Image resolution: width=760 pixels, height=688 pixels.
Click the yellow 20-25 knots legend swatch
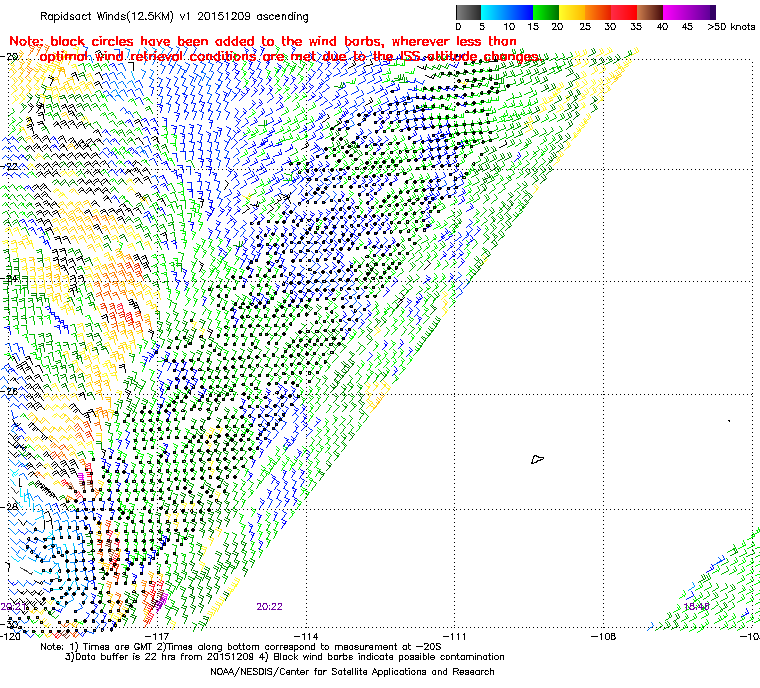click(x=572, y=12)
